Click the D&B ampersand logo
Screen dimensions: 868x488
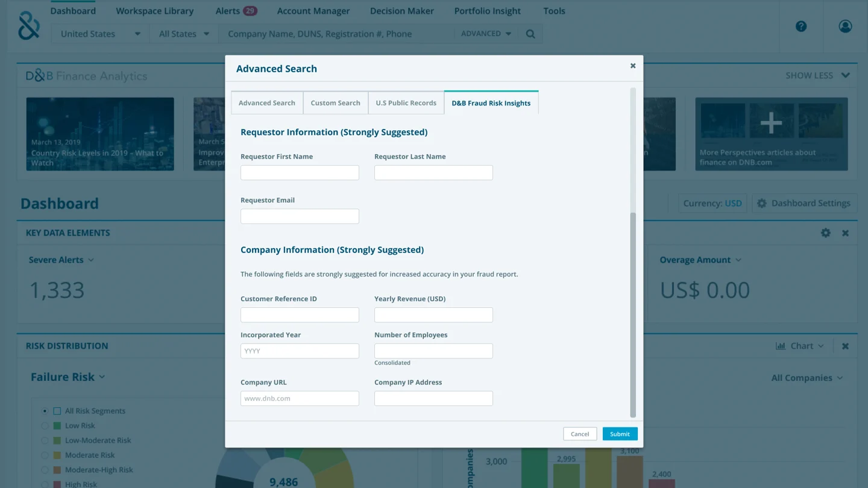pos(29,26)
